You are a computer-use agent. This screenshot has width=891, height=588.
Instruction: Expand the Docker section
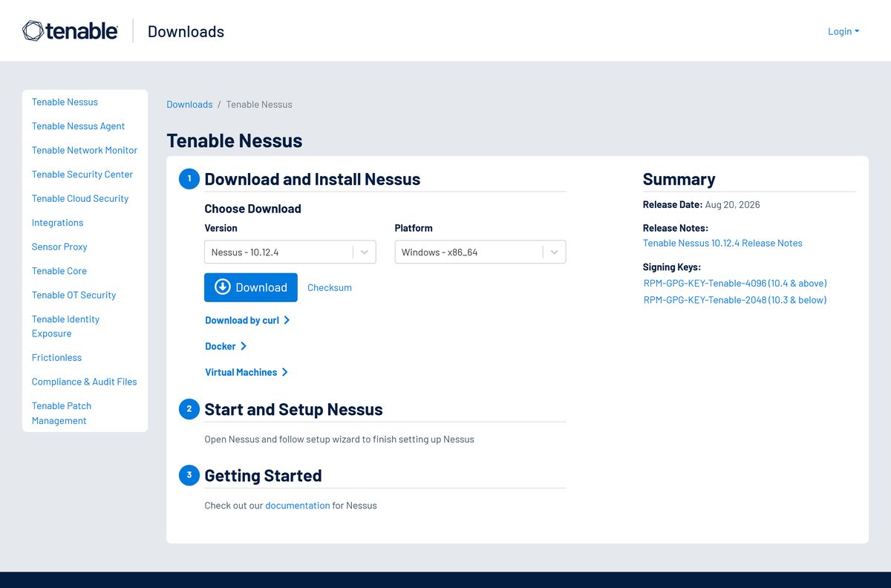(226, 346)
